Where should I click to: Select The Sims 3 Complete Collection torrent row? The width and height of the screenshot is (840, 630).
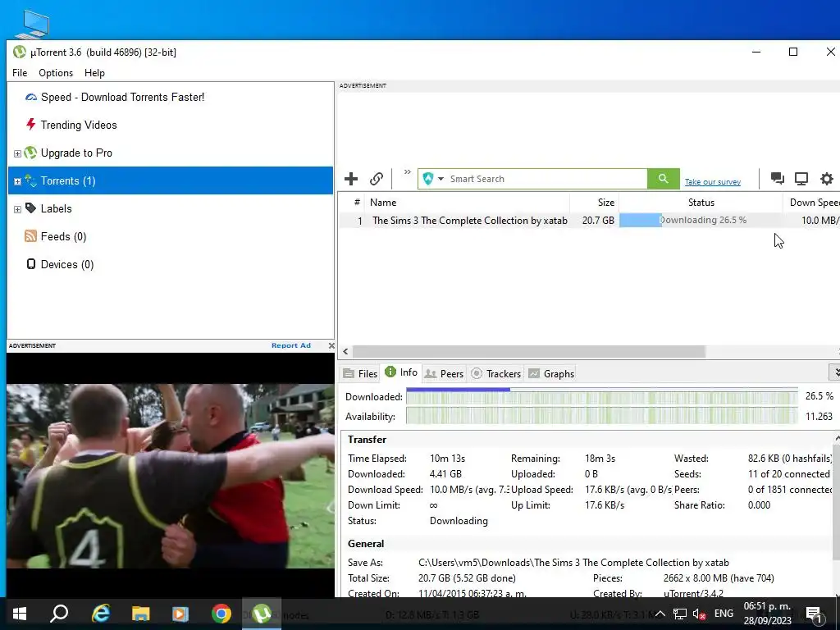point(589,220)
